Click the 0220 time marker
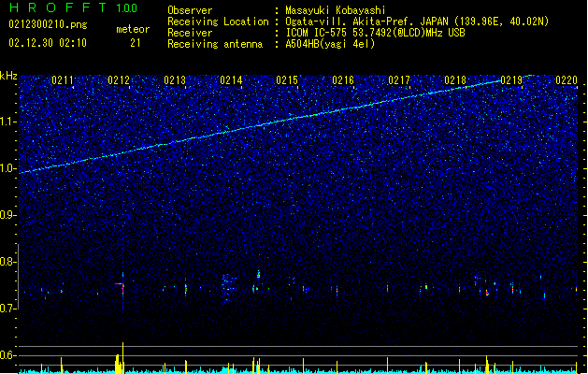Screen dimensions: 588x374 (566, 80)
